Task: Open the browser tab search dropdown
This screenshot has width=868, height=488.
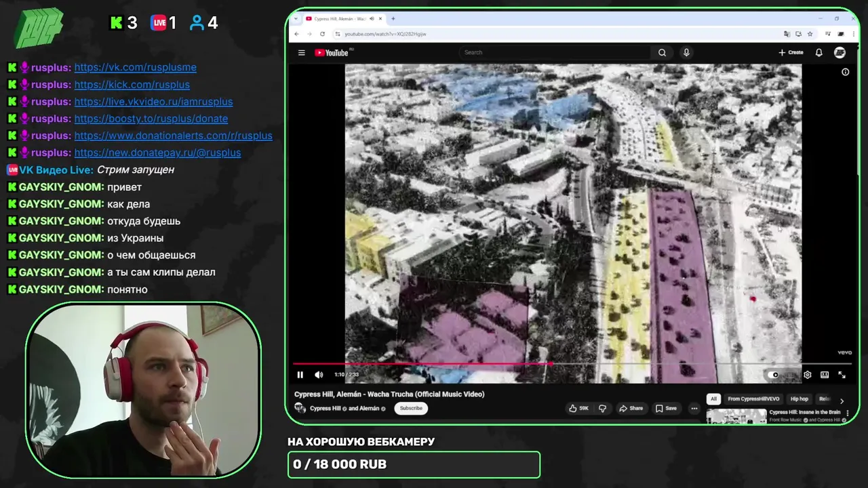Action: click(x=296, y=18)
